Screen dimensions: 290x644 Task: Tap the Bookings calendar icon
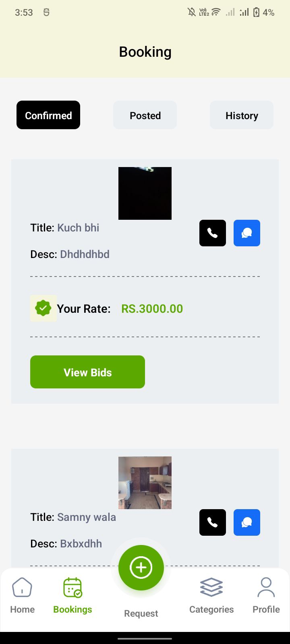pos(72,588)
